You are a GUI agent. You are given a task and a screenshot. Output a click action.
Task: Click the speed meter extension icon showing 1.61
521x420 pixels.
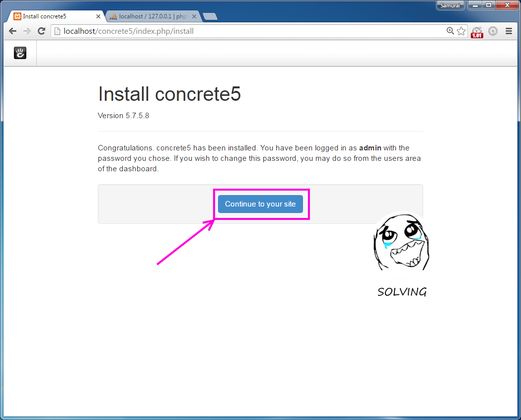tap(477, 32)
